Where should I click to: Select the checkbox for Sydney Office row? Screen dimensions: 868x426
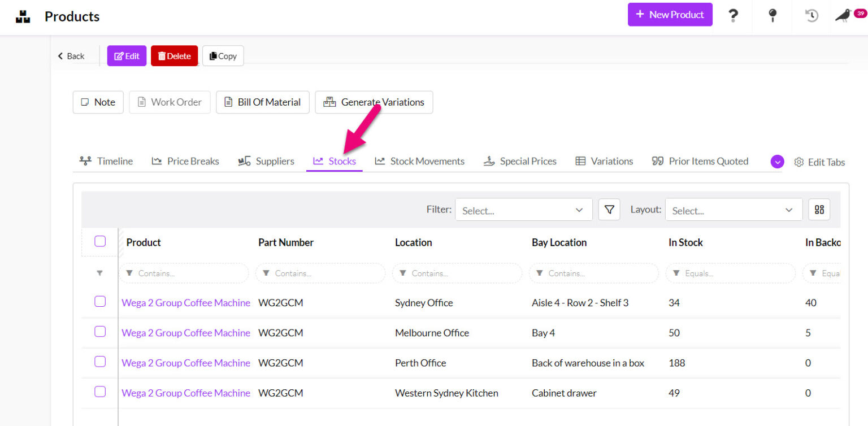(x=100, y=302)
